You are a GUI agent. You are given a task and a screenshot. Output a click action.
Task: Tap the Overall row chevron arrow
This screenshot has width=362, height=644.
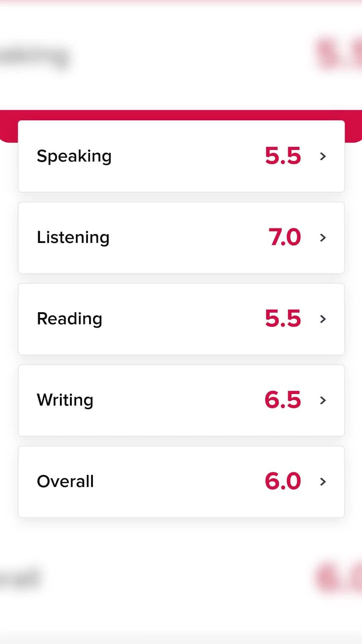point(323,482)
